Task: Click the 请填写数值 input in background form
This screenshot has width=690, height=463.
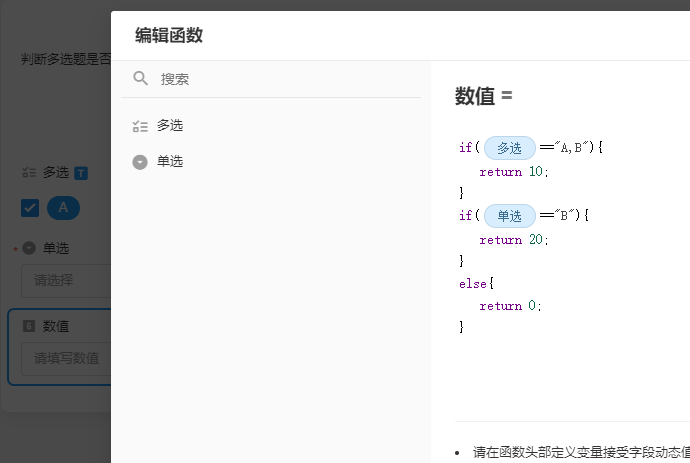Action: click(66, 358)
